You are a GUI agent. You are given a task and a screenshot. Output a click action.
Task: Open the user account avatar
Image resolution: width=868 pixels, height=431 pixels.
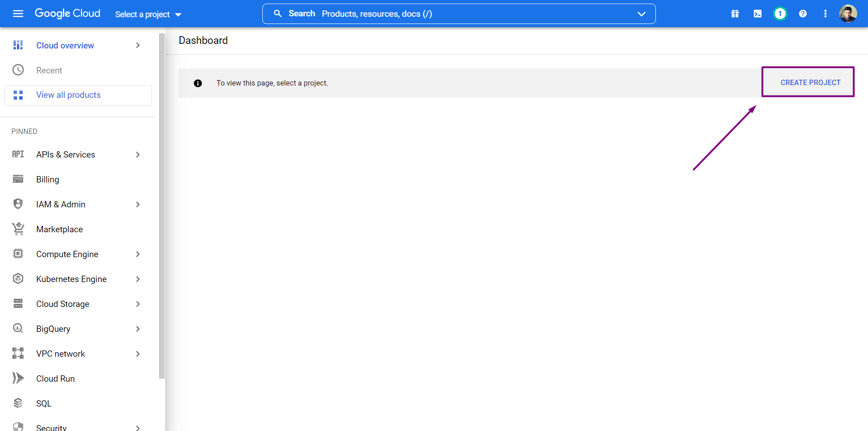point(848,14)
